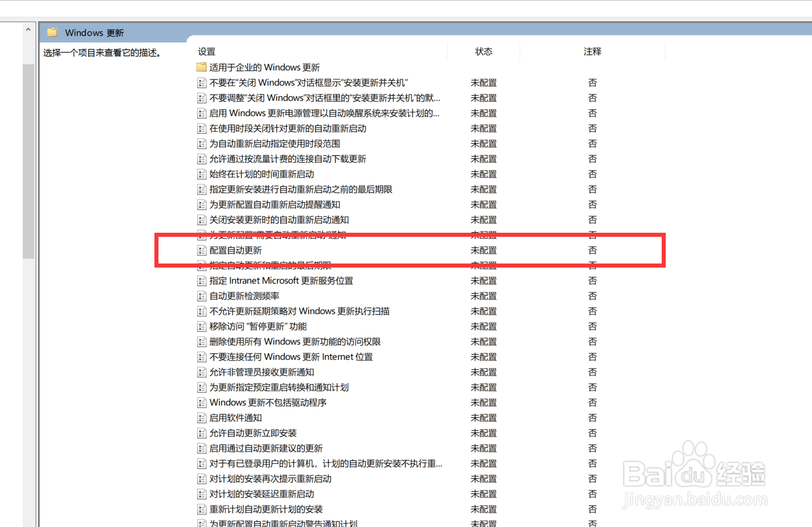Click the folder icon beside 适用于企业的 Windows 更新
The height and width of the screenshot is (527, 812).
(x=201, y=67)
